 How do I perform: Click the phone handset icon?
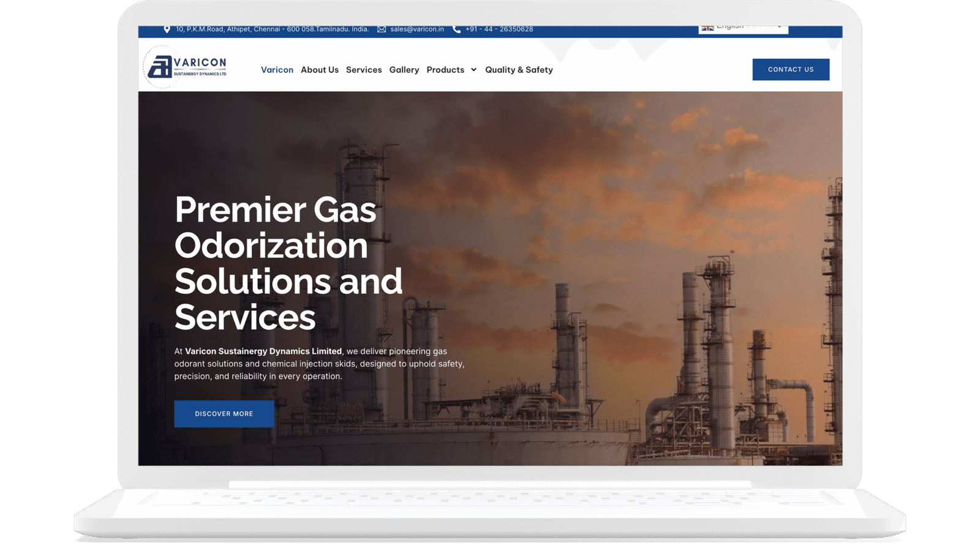[456, 29]
